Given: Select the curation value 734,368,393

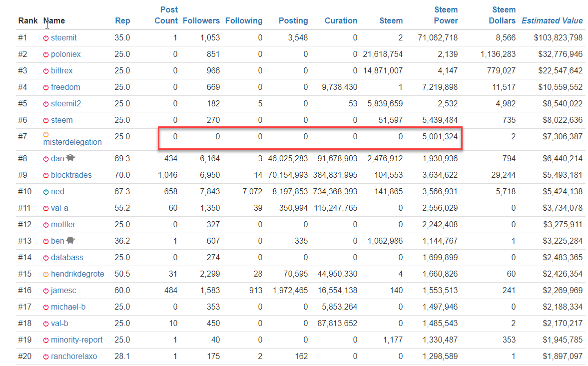Looking at the screenshot, I should (x=335, y=192).
